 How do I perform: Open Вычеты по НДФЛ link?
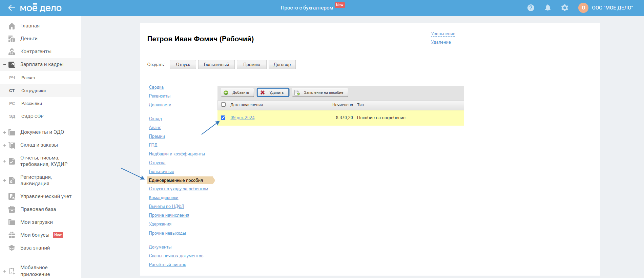[x=166, y=207]
